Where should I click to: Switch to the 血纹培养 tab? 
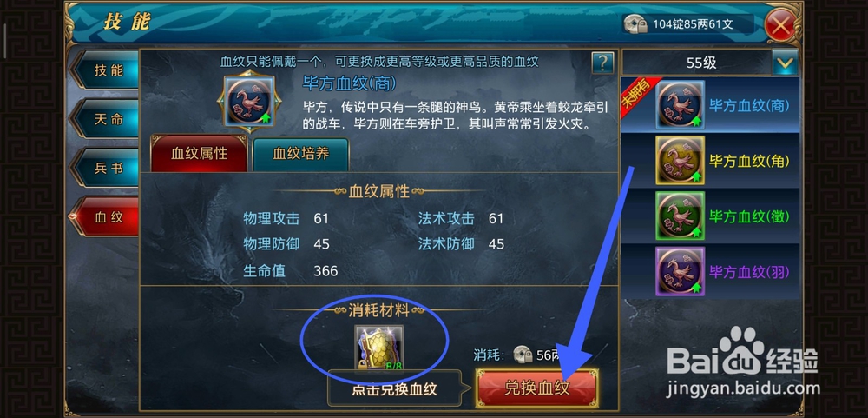pyautogui.click(x=300, y=154)
